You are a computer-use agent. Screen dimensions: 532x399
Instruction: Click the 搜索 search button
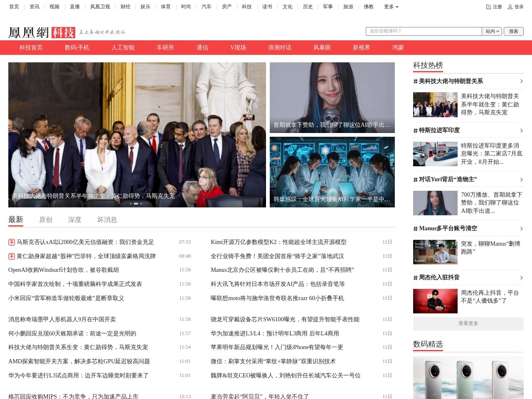514,31
